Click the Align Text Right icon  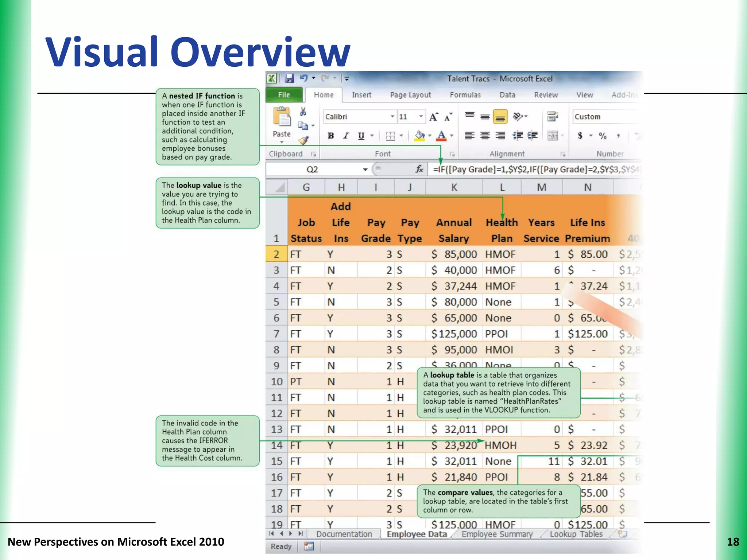click(500, 136)
